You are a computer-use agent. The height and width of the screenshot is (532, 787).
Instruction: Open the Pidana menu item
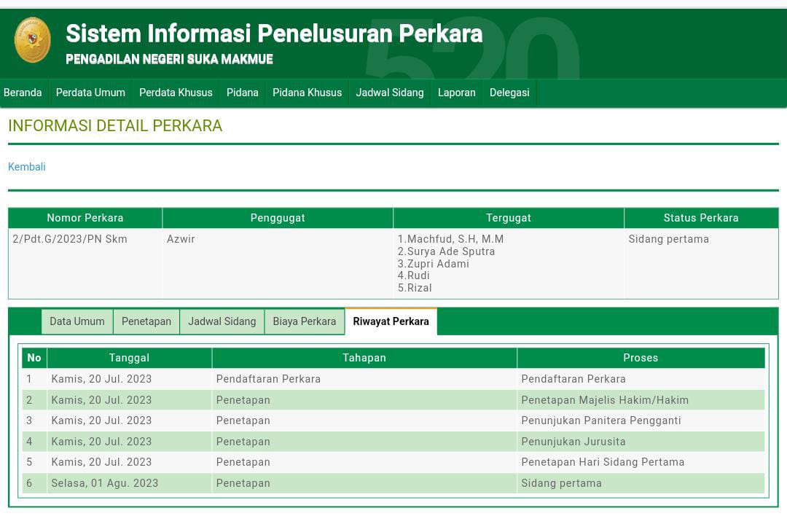243,93
